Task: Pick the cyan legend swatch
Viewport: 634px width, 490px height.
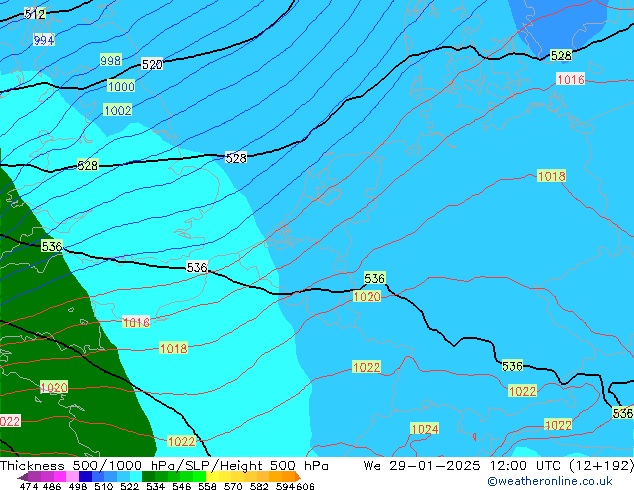Action: pyautogui.click(x=136, y=476)
